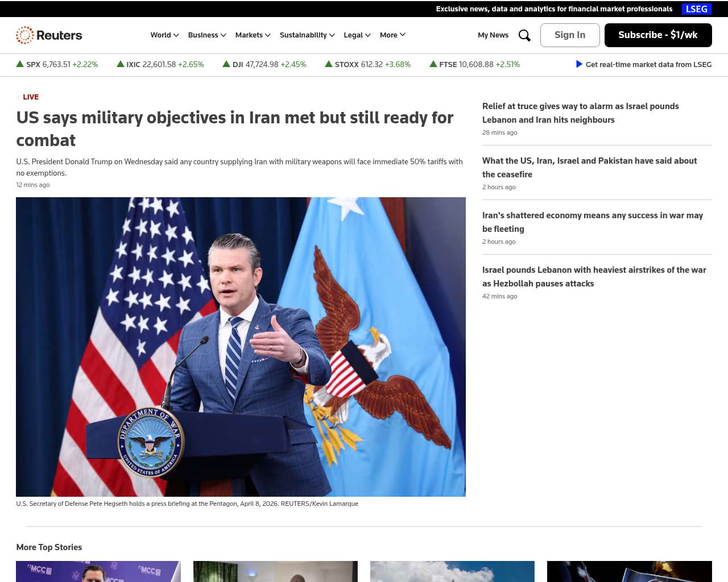
Task: Click the Sign In button
Action: (570, 35)
